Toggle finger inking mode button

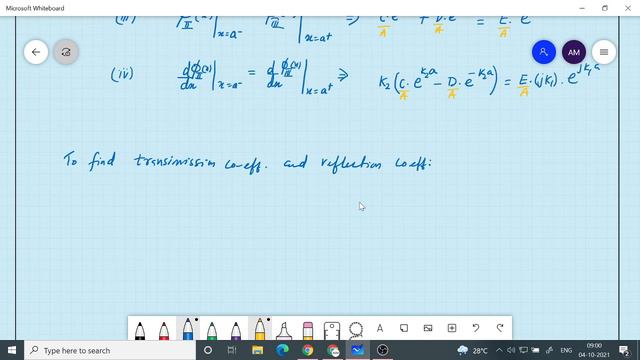pos(66,52)
